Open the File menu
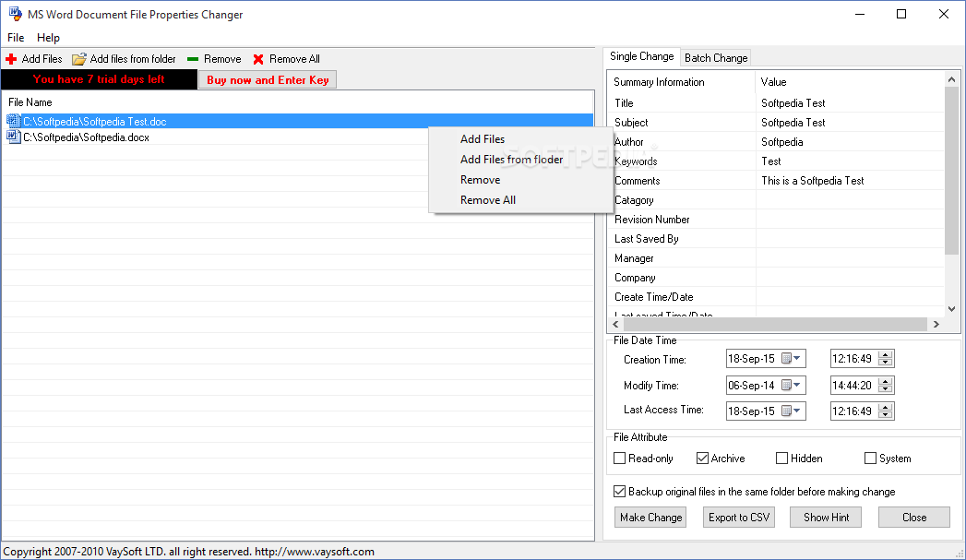Viewport: 966px width, 560px height. 16,38
